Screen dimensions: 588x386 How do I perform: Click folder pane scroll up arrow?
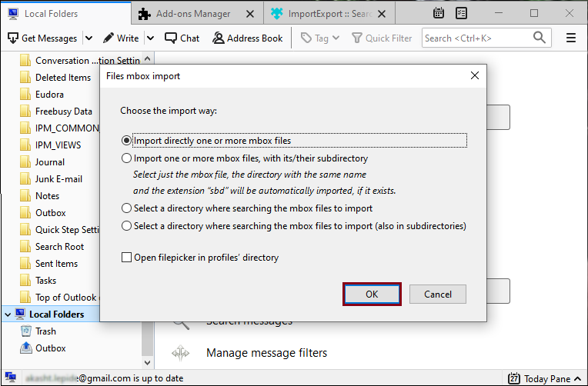pos(147,59)
